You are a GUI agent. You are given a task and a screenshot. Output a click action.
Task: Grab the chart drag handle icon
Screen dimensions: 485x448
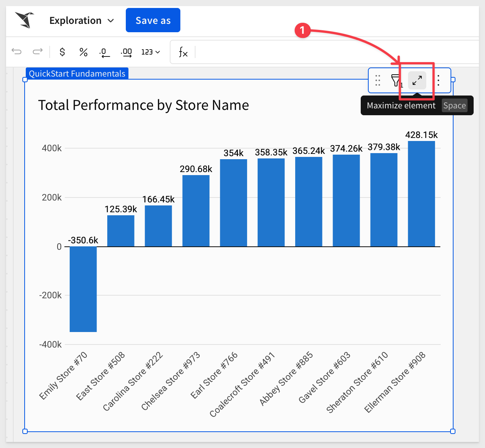(378, 80)
